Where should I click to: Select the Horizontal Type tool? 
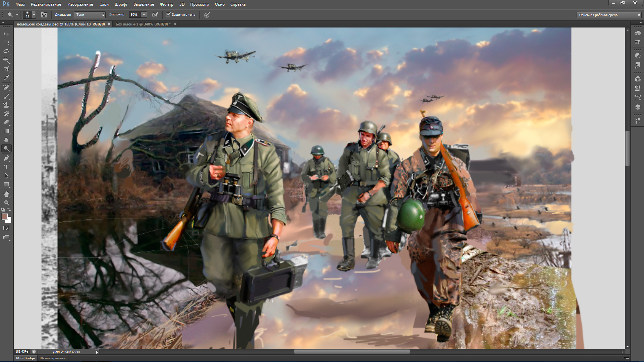tap(6, 167)
